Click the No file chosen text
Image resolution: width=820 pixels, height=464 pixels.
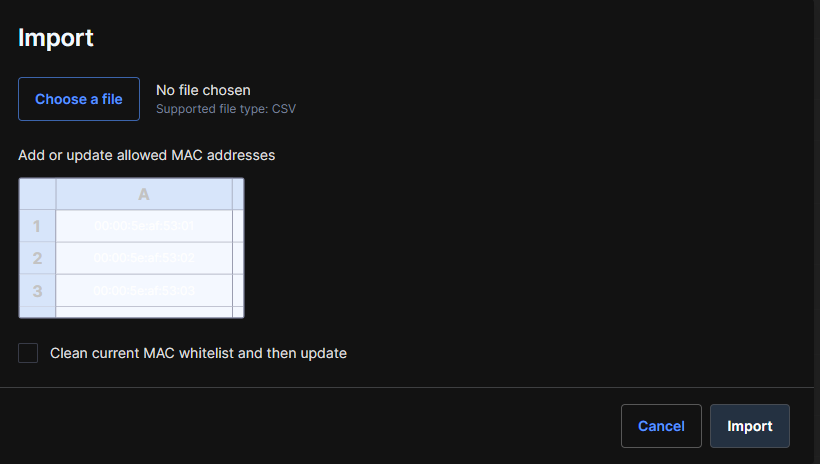(203, 90)
